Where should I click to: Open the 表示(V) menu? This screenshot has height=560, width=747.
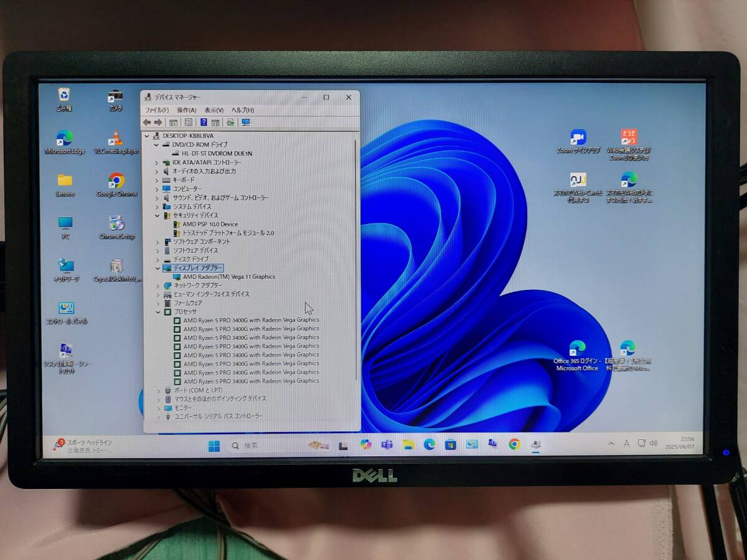pyautogui.click(x=214, y=110)
